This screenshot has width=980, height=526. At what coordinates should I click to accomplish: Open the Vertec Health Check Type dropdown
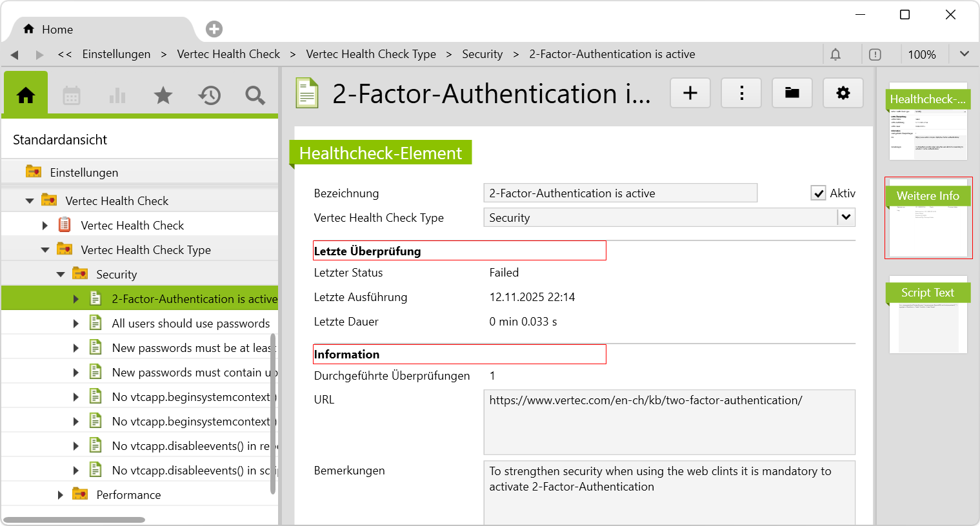[846, 218]
